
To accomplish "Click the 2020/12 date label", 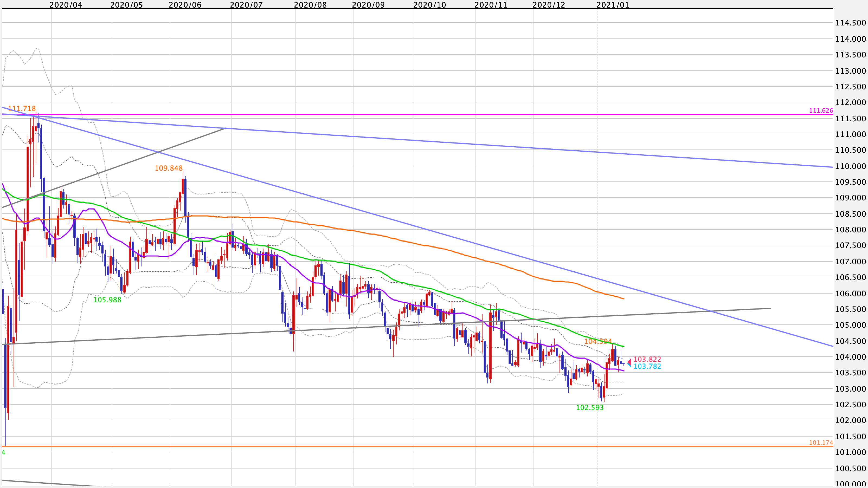I will tap(549, 5).
